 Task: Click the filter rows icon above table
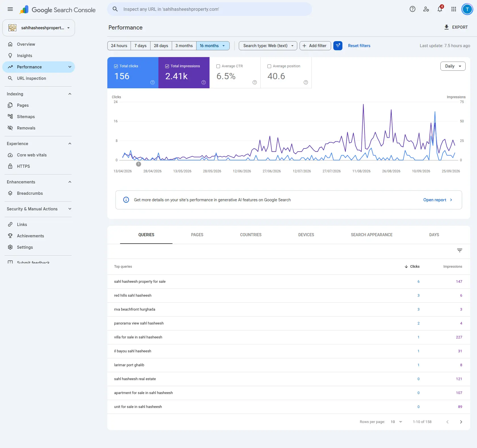point(459,250)
